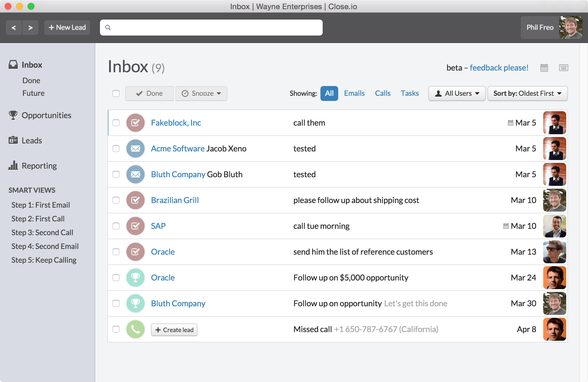Click the email icon beside Acme Software
This screenshot has height=382, width=588.
tap(135, 149)
